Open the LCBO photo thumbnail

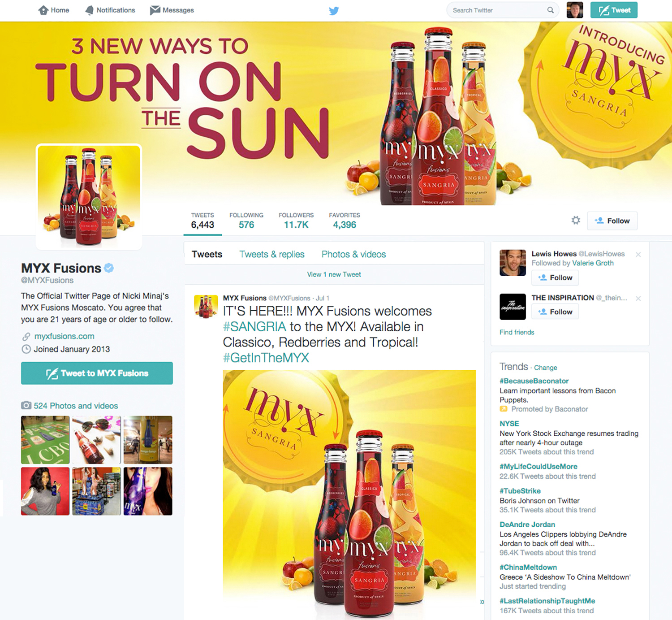(45, 440)
